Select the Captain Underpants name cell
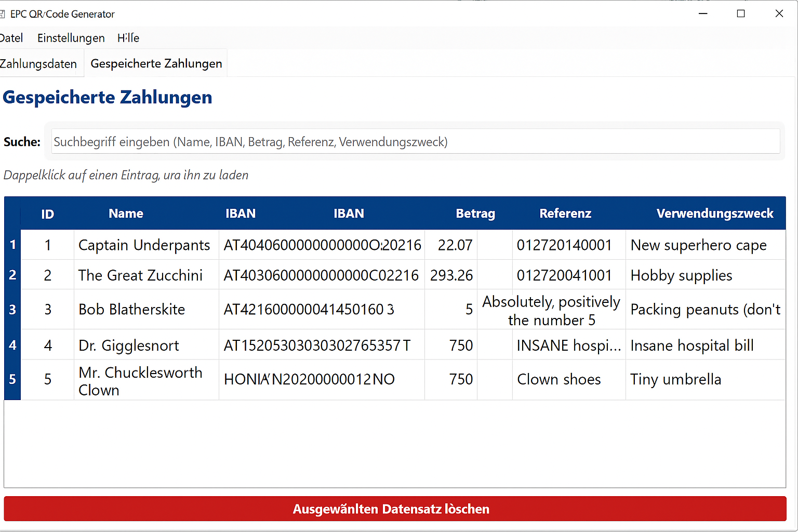This screenshot has width=798, height=532. click(144, 245)
